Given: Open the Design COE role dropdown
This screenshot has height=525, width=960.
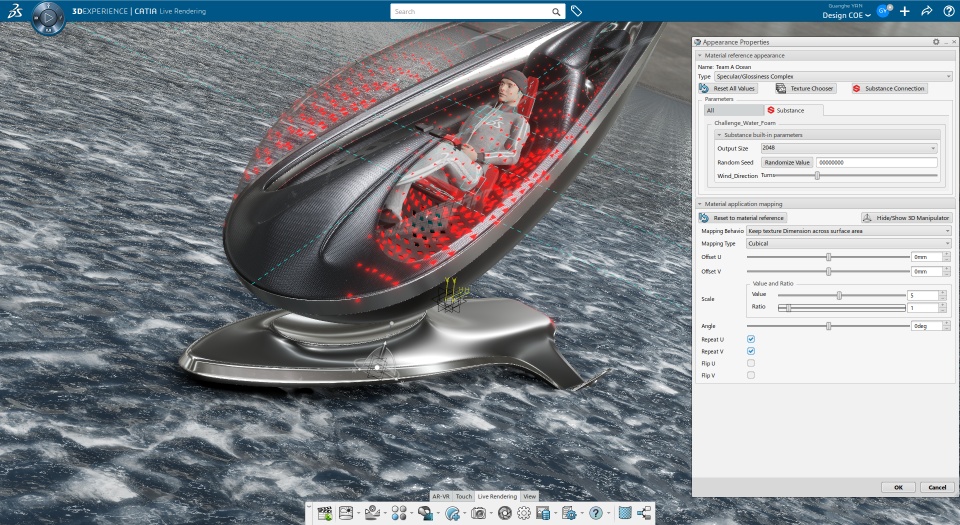Looking at the screenshot, I should [x=846, y=15].
